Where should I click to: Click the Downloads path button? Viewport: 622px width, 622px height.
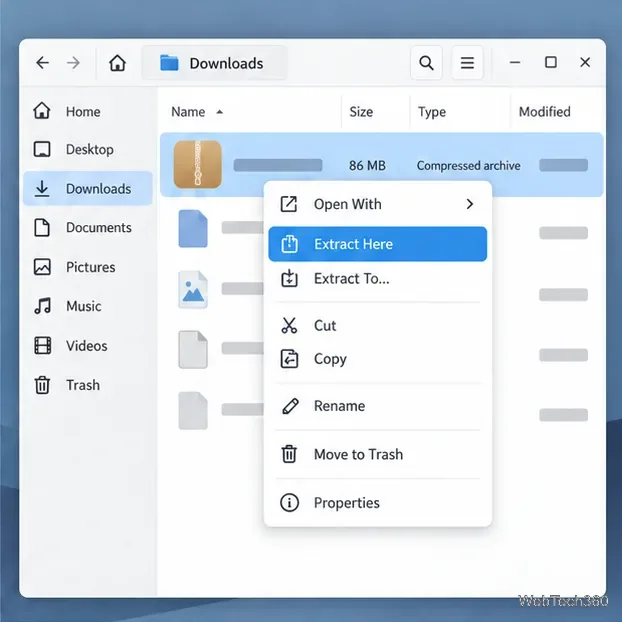click(x=214, y=63)
